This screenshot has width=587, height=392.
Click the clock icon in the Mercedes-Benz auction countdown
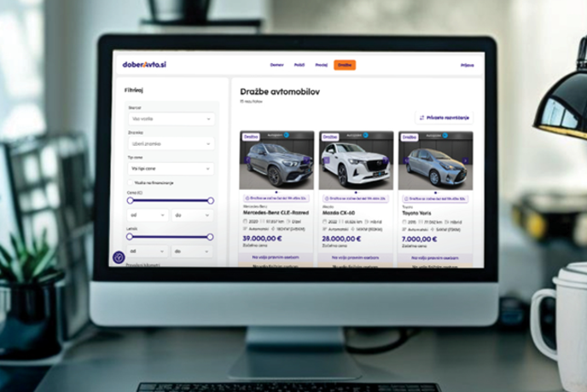click(247, 199)
